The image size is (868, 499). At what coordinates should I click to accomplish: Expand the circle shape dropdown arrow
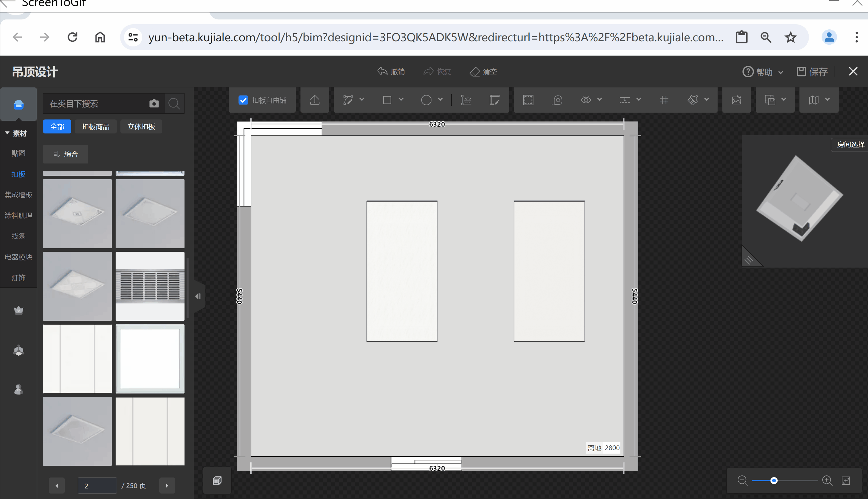[440, 100]
